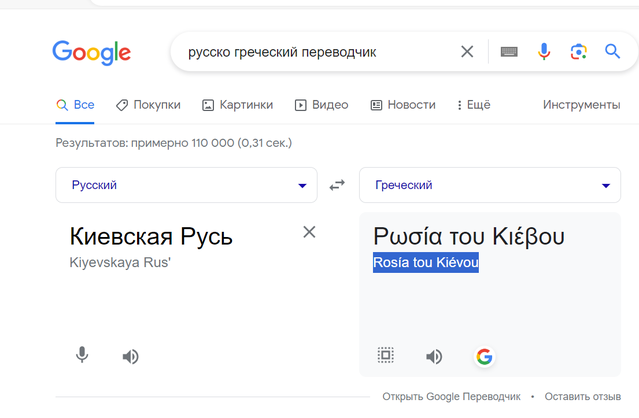Expand the Греческий target language dropdown

click(x=490, y=185)
